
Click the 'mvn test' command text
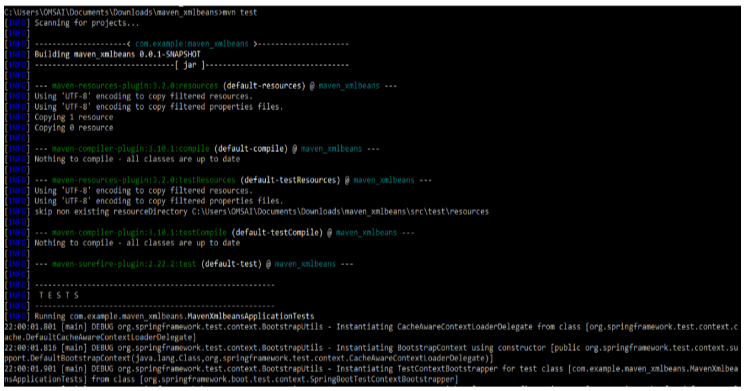pyautogui.click(x=240, y=12)
